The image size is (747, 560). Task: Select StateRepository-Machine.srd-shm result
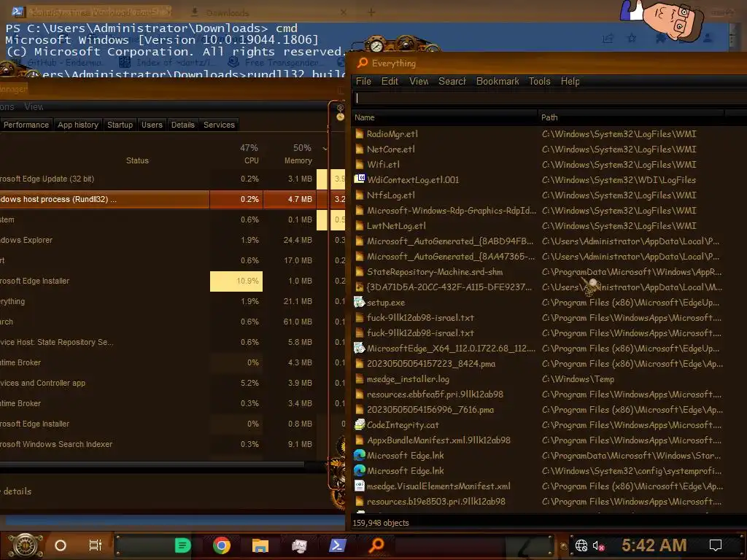[x=435, y=272]
